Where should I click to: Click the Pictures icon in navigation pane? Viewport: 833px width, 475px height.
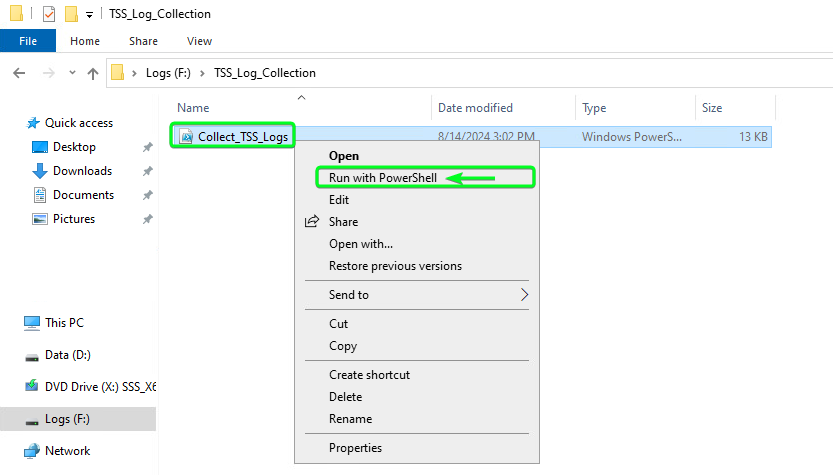[40, 219]
